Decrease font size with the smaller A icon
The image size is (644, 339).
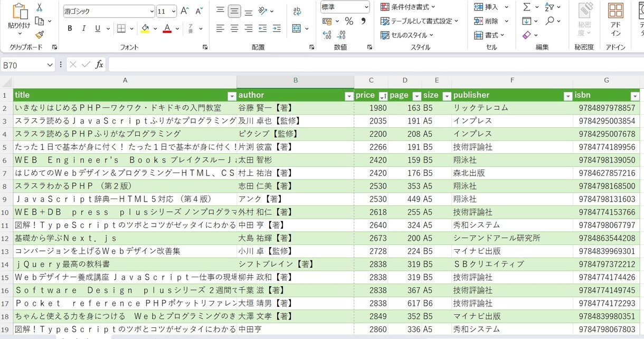199,11
